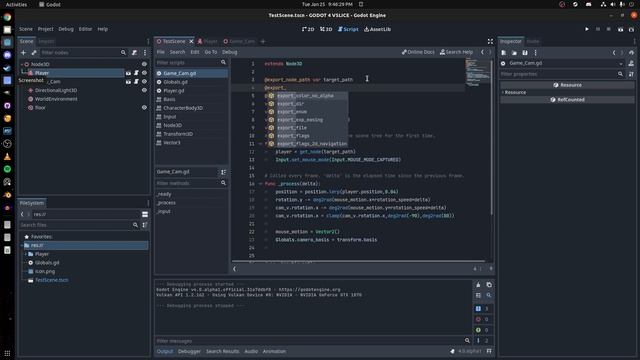This screenshot has width=640, height=360.
Task: Toggle visibility of Node3D root node
Action: 144,64
